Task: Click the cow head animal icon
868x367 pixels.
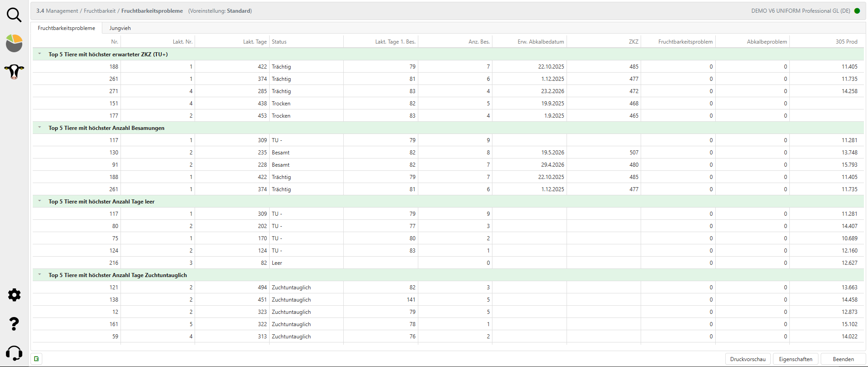Action: coord(14,71)
